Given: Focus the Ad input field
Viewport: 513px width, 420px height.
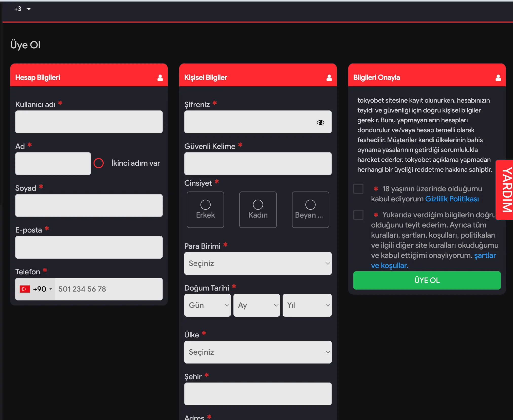Looking at the screenshot, I should click(53, 164).
